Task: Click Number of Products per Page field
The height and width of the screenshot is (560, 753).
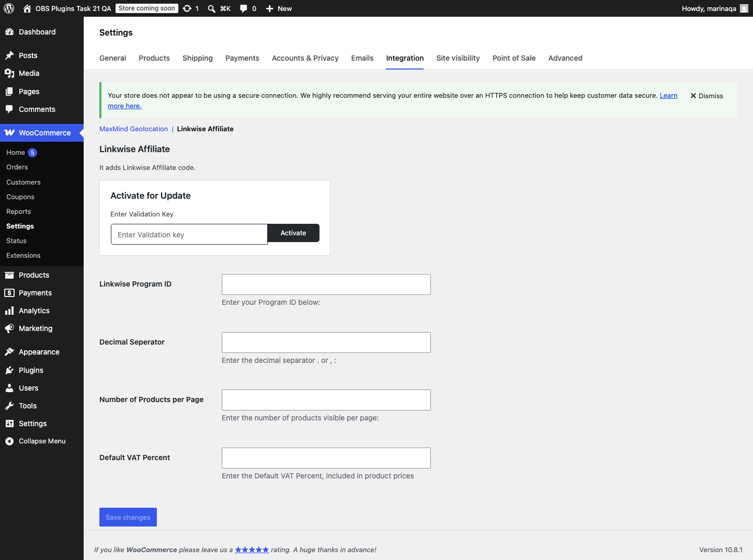Action: coord(326,400)
